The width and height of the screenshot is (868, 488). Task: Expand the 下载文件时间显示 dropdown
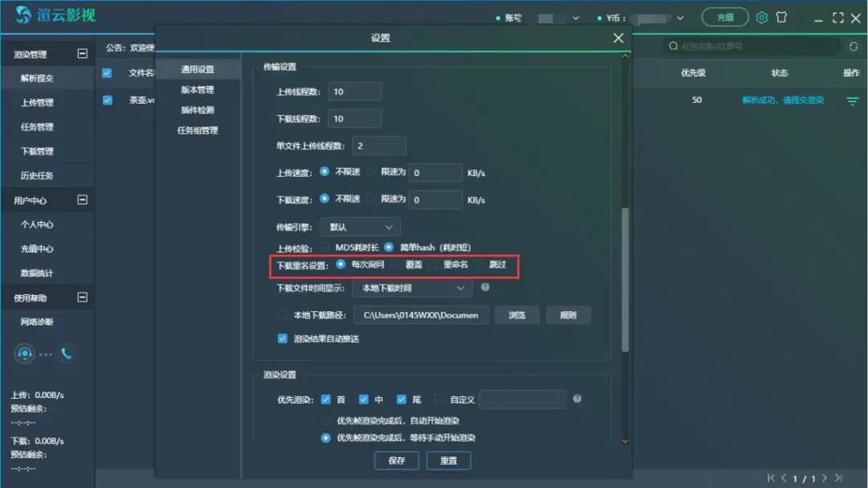[x=411, y=288]
